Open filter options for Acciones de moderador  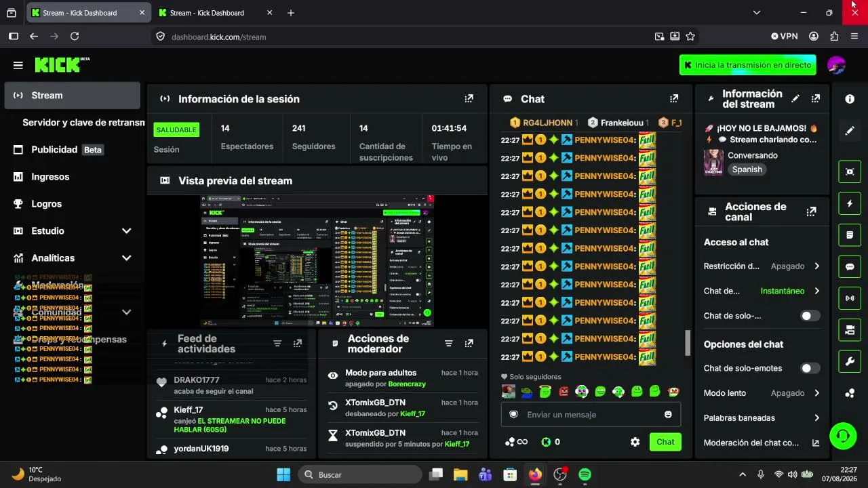448,344
